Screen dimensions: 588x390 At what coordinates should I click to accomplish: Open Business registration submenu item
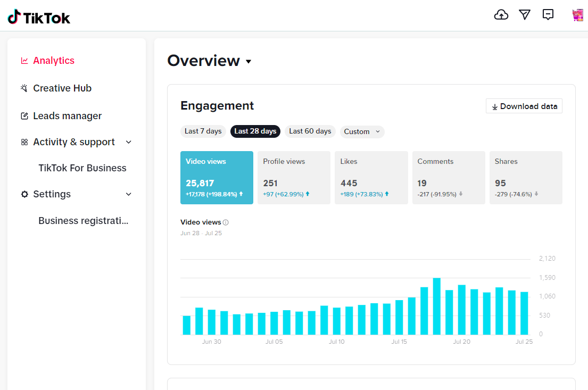click(83, 220)
